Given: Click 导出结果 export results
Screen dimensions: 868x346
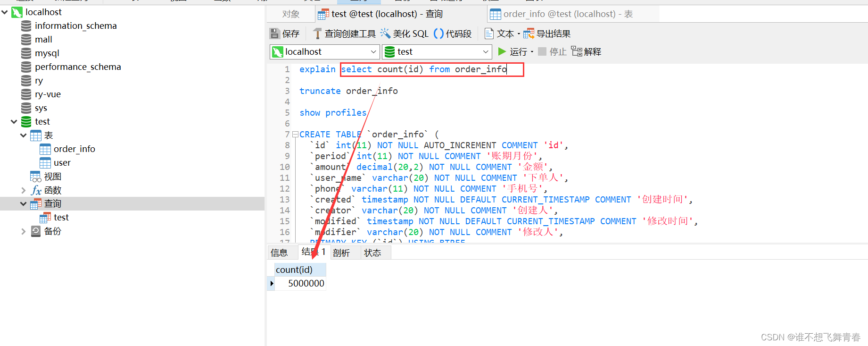Looking at the screenshot, I should pos(547,34).
